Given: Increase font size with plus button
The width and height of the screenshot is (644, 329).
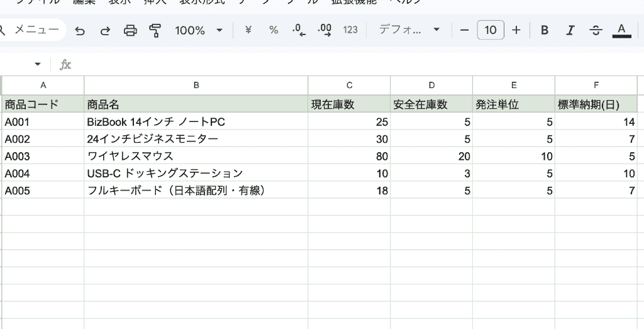Looking at the screenshot, I should coord(516,30).
